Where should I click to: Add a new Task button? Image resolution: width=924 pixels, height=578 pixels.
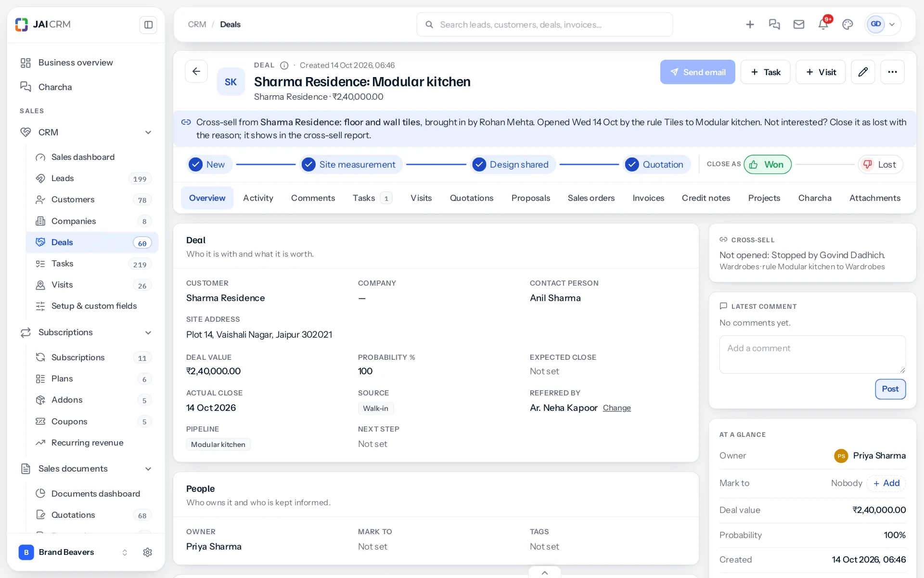765,72
